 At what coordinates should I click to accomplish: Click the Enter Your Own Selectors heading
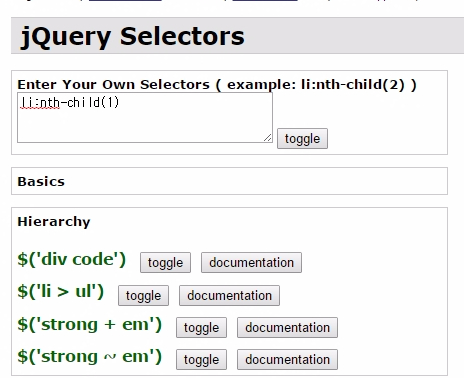click(x=217, y=85)
